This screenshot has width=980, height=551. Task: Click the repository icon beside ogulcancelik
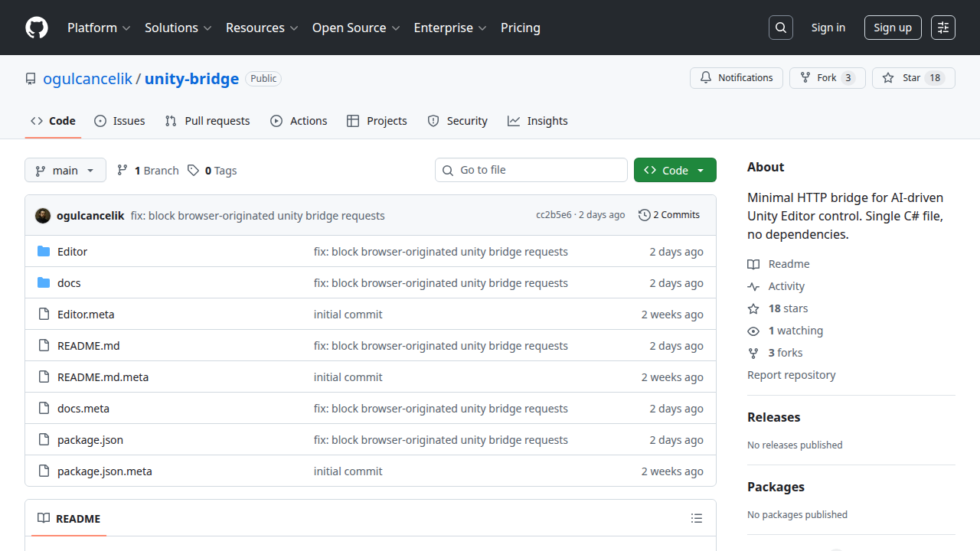(31, 79)
